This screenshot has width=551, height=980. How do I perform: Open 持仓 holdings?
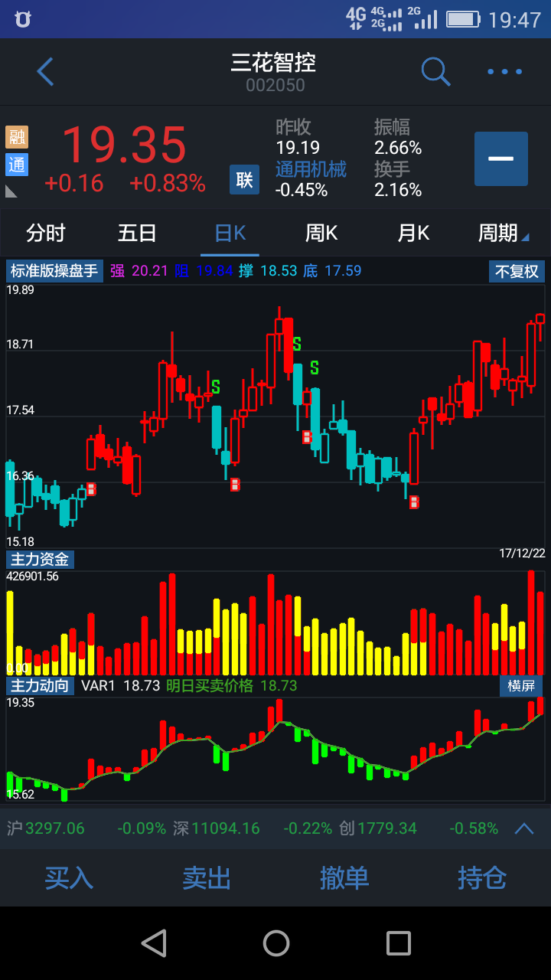click(482, 877)
